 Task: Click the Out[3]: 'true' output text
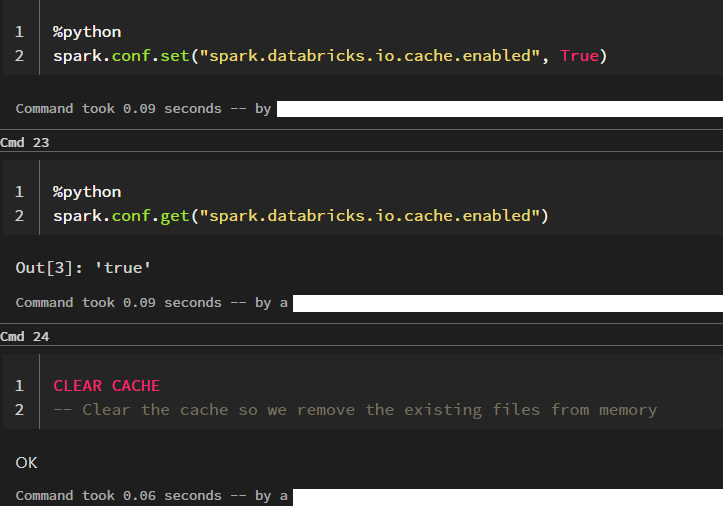pos(83,268)
